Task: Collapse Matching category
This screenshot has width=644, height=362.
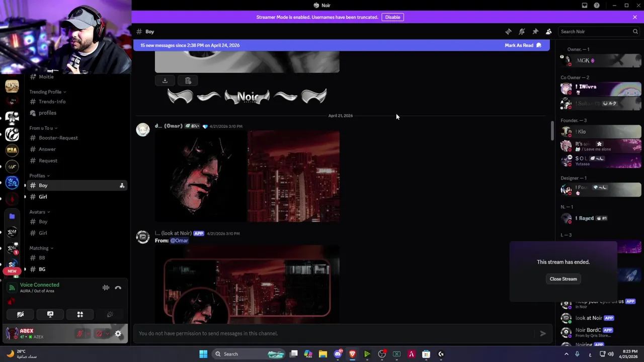Action: coord(41,248)
